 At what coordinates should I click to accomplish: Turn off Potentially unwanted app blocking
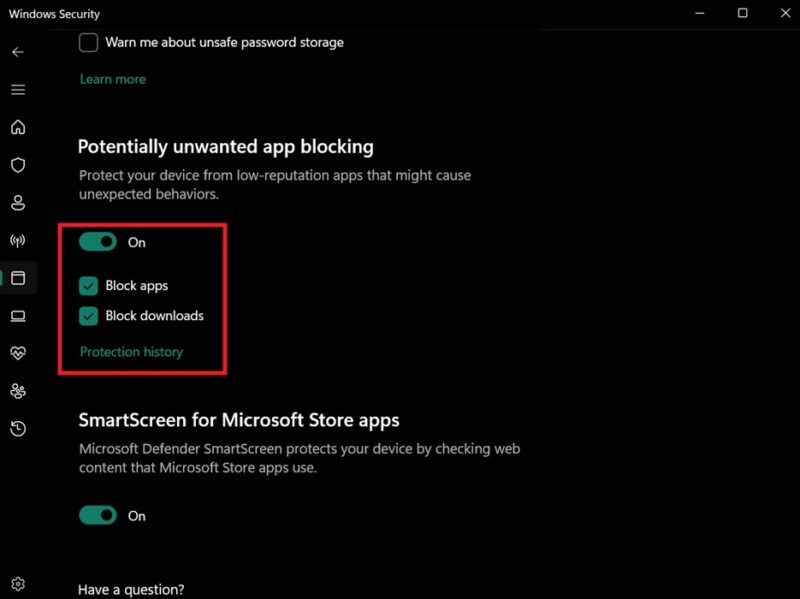pyautogui.click(x=98, y=242)
